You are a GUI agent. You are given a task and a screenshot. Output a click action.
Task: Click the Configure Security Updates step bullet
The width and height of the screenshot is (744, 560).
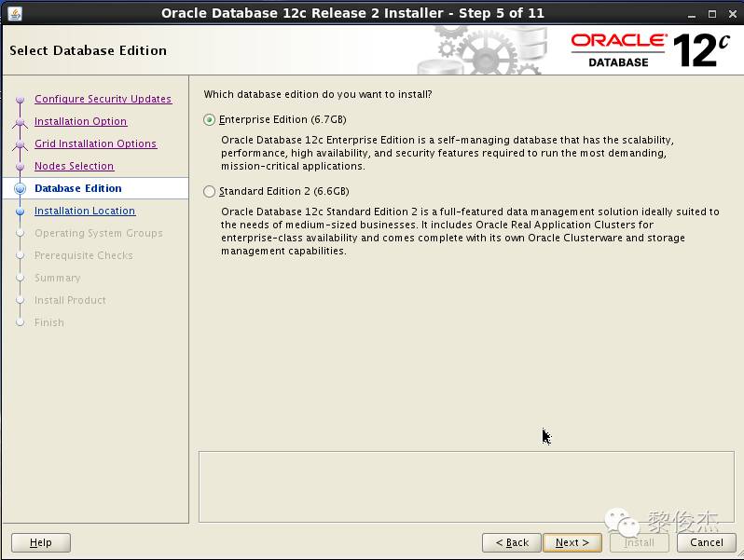click(20, 100)
